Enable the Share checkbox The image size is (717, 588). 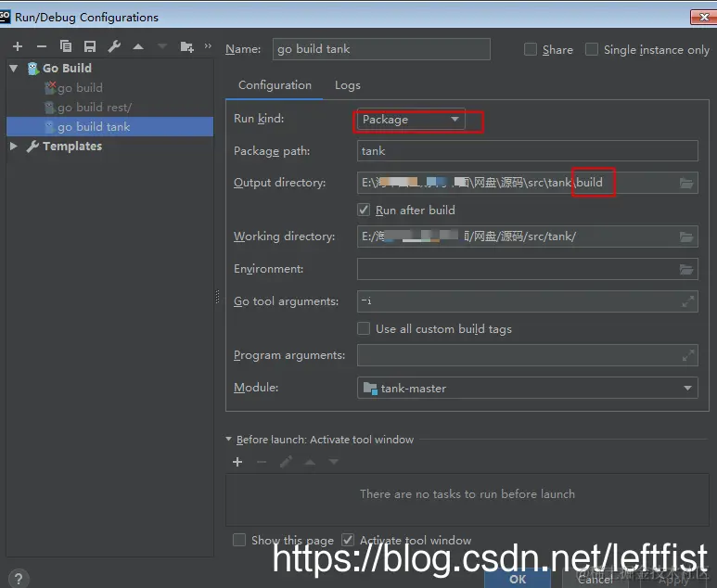530,49
